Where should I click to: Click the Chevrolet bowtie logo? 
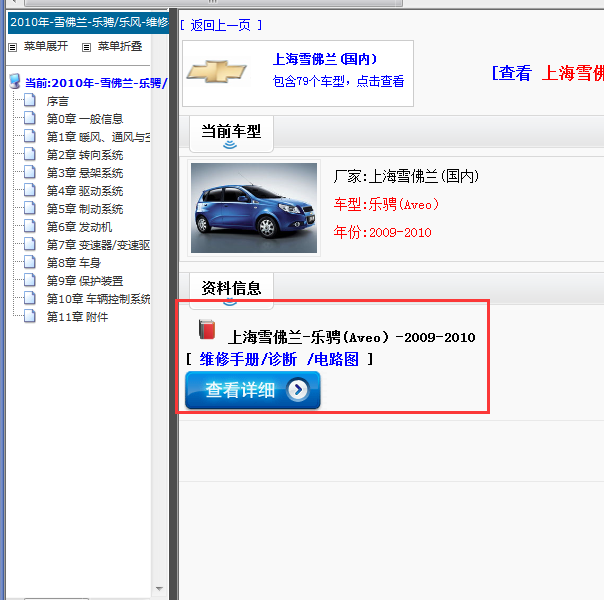pyautogui.click(x=216, y=71)
